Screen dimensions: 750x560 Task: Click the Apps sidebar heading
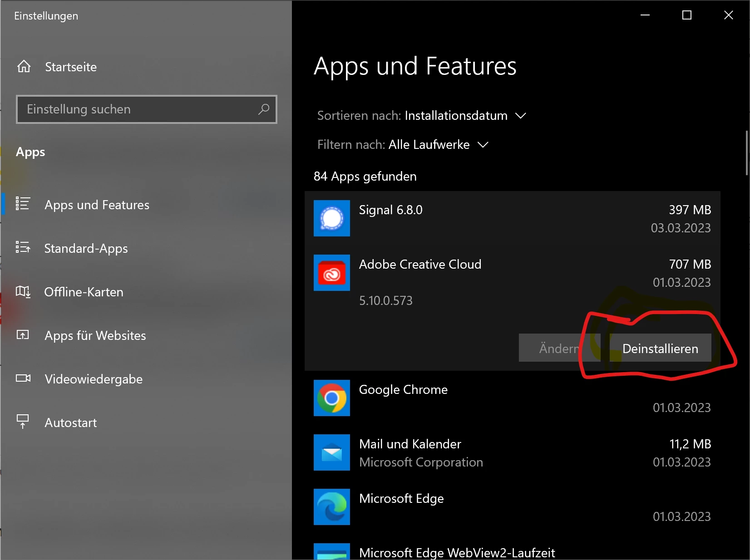pos(30,152)
